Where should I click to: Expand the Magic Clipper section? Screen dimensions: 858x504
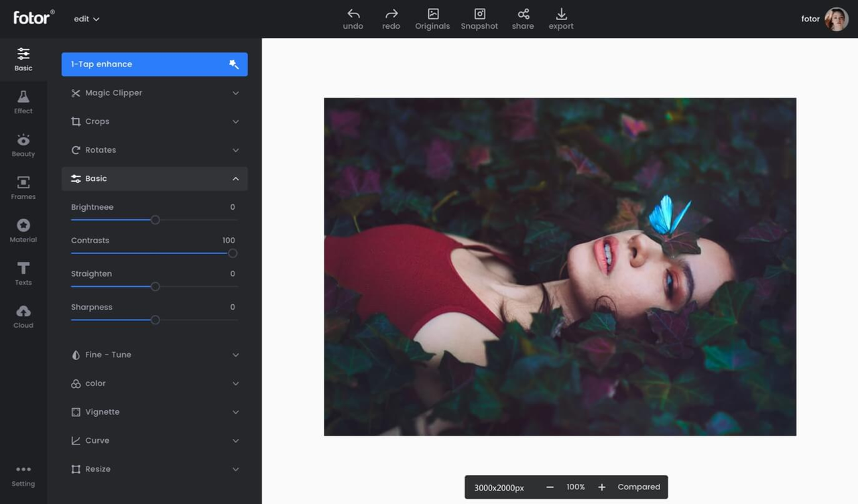tap(154, 92)
